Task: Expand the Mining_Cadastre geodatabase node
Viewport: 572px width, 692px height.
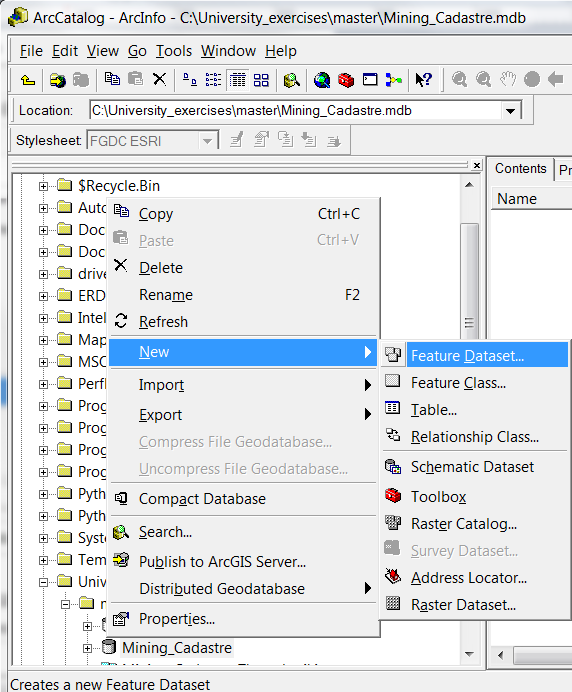Action: tap(87, 648)
